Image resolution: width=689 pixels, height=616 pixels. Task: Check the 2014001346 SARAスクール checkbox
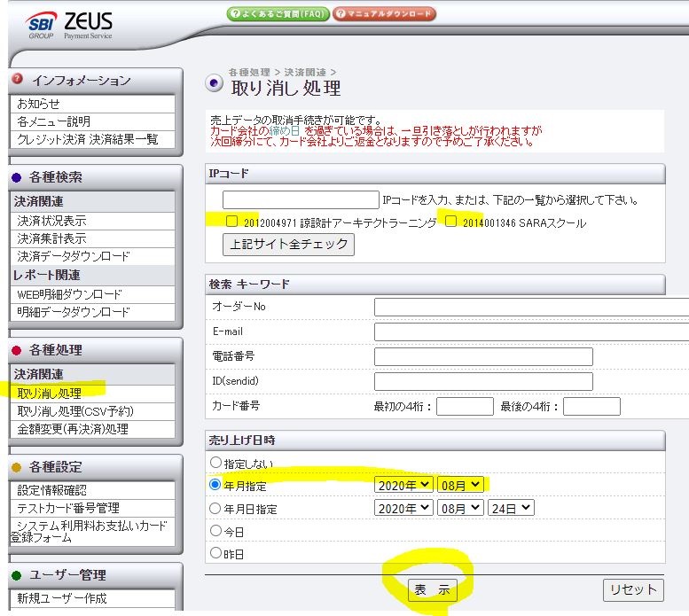(450, 222)
